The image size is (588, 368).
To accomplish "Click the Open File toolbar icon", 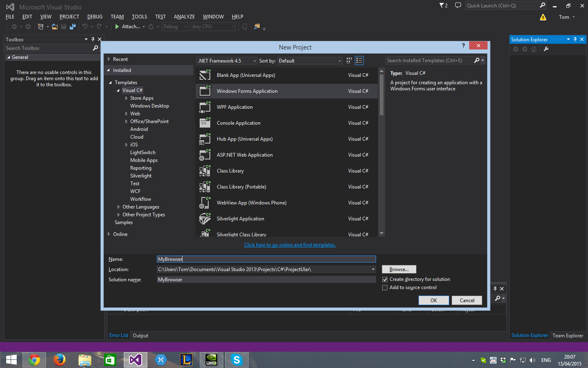I will point(55,27).
